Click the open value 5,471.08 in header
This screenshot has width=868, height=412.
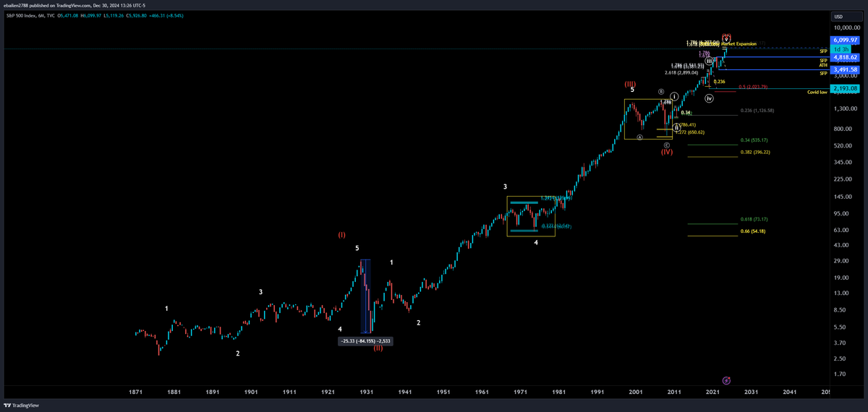[69, 16]
